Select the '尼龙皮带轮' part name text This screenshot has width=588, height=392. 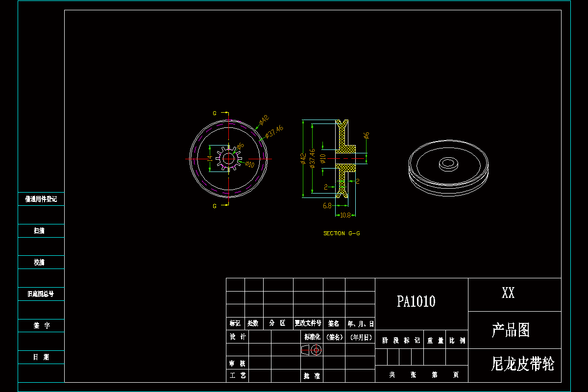coord(523,364)
